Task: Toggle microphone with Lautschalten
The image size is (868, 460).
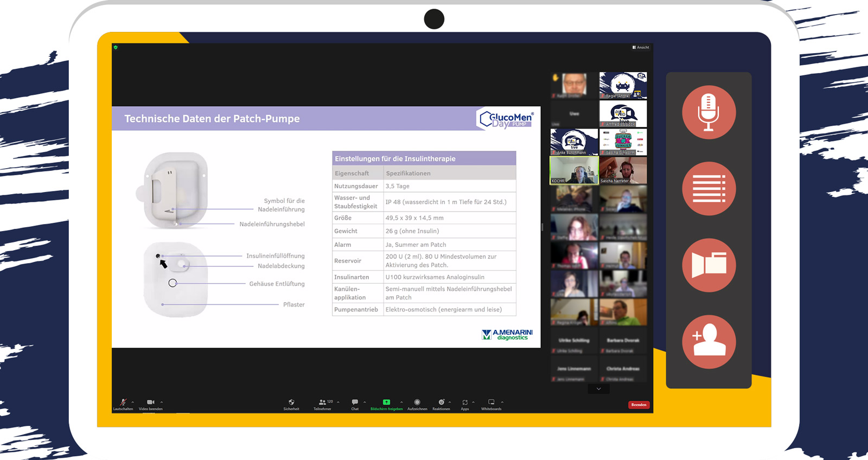Action: 123,404
